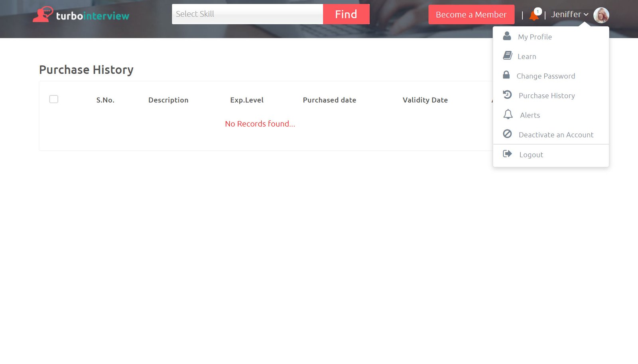Click the Find button
Image resolution: width=638 pixels, height=364 pixels.
(346, 14)
